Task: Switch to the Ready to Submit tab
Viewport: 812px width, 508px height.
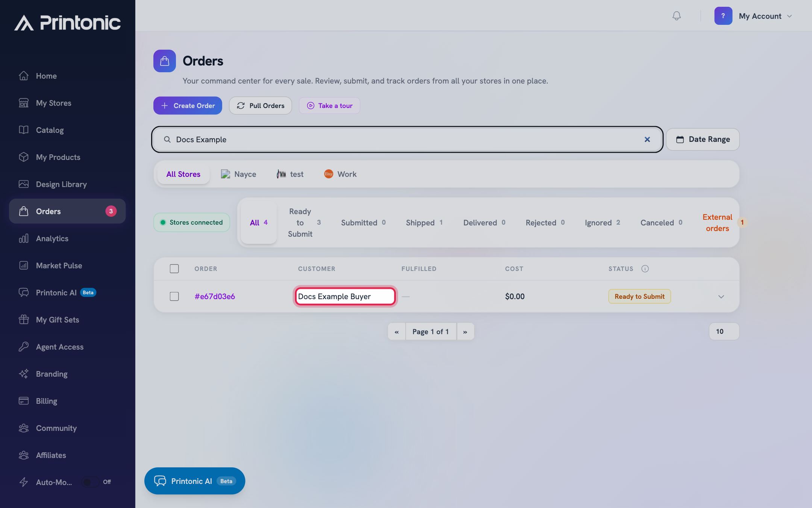Action: 304,222
